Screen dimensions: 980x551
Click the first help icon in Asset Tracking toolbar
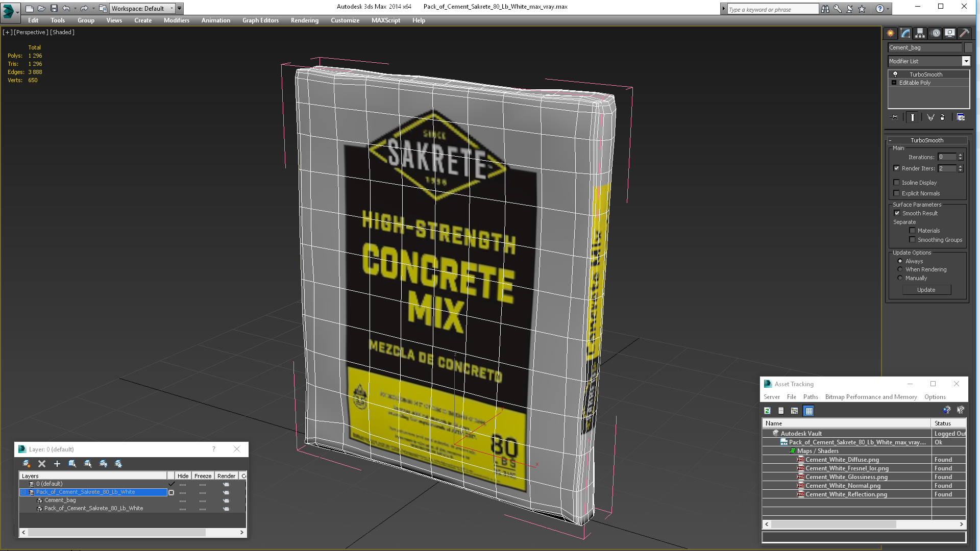pos(947,410)
